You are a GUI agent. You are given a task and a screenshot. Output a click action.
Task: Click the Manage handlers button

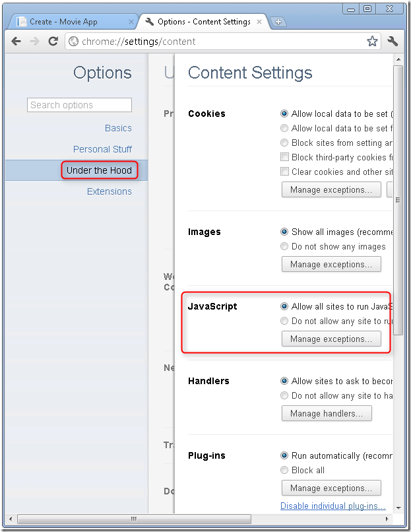point(327,413)
